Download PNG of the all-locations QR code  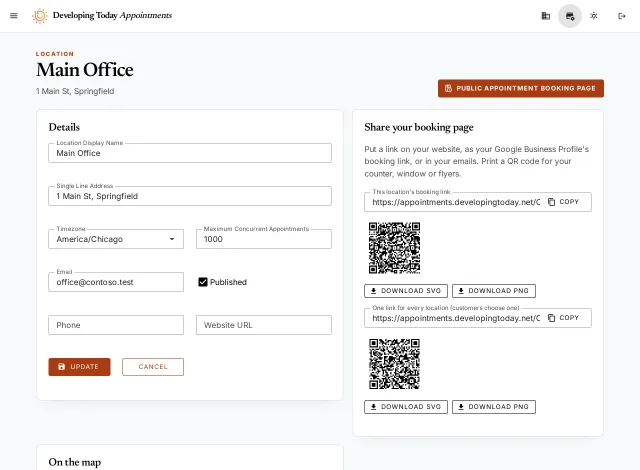pos(494,407)
